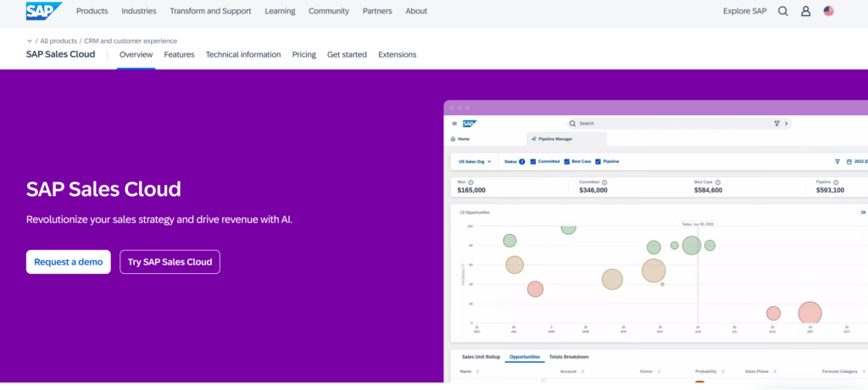Open the Transform and Support menu
Image resolution: width=868 pixels, height=390 pixels.
(210, 11)
